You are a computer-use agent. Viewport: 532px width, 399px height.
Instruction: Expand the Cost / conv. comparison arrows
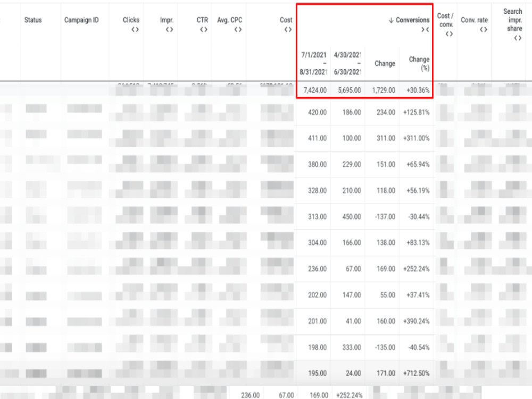pyautogui.click(x=449, y=34)
